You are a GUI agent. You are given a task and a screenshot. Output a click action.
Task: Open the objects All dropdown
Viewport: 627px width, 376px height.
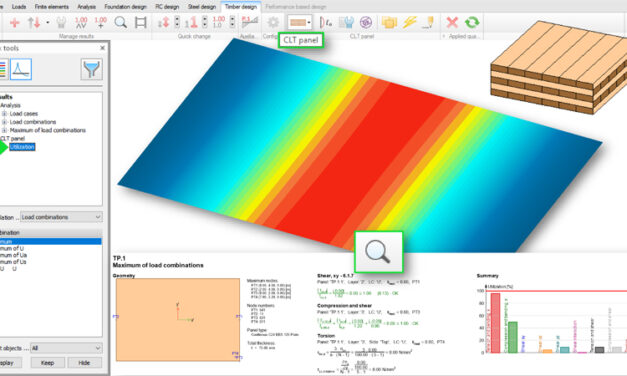(x=66, y=348)
